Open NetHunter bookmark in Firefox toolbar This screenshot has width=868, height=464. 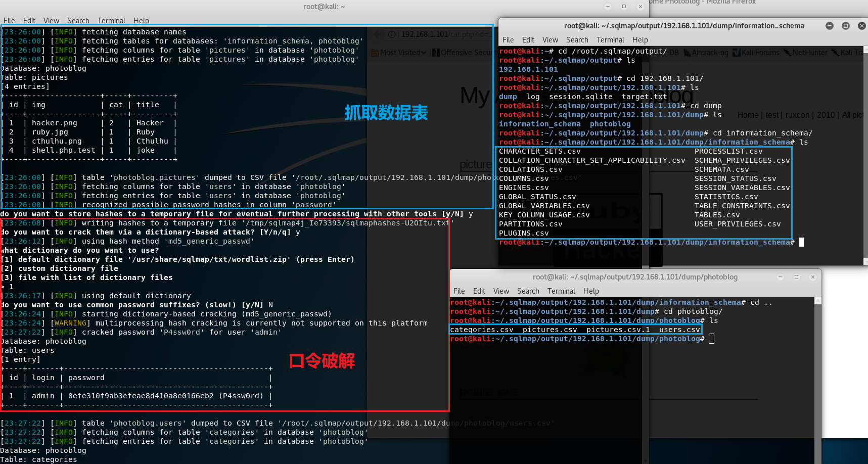(x=805, y=53)
